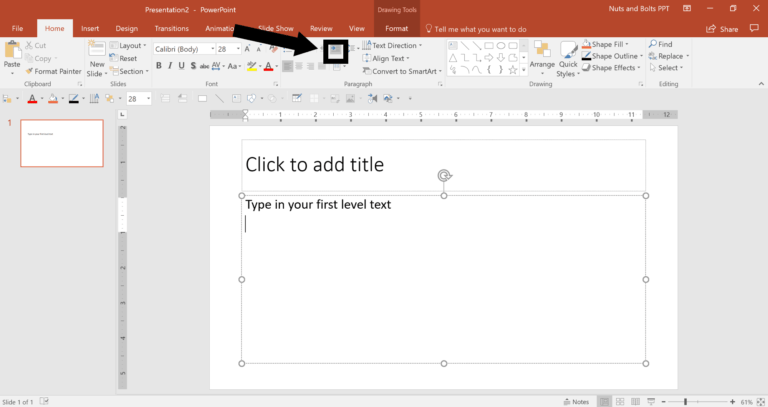
Task: Activate the Format Painter tool
Action: point(53,72)
